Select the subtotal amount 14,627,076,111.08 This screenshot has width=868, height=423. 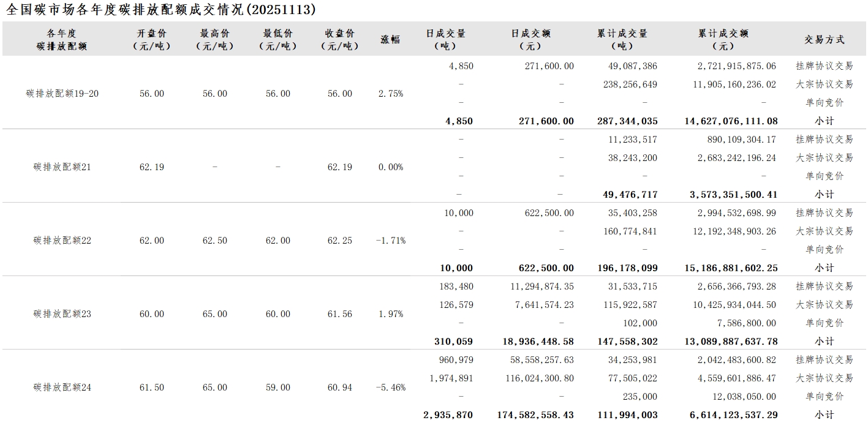(731, 121)
